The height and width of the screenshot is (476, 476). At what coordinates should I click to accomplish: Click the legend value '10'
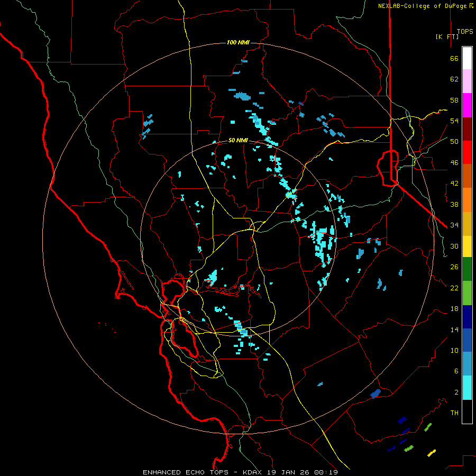[x=454, y=351]
